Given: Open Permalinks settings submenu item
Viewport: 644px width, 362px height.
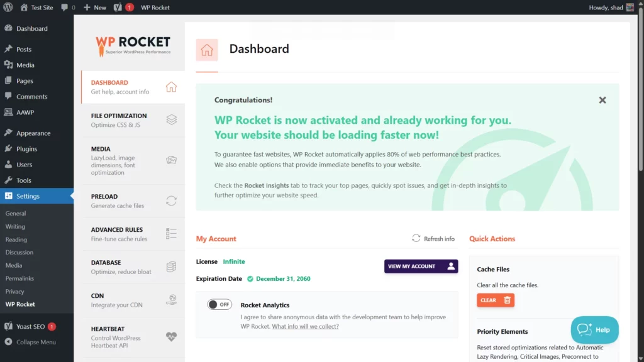Looking at the screenshot, I should click(x=19, y=278).
